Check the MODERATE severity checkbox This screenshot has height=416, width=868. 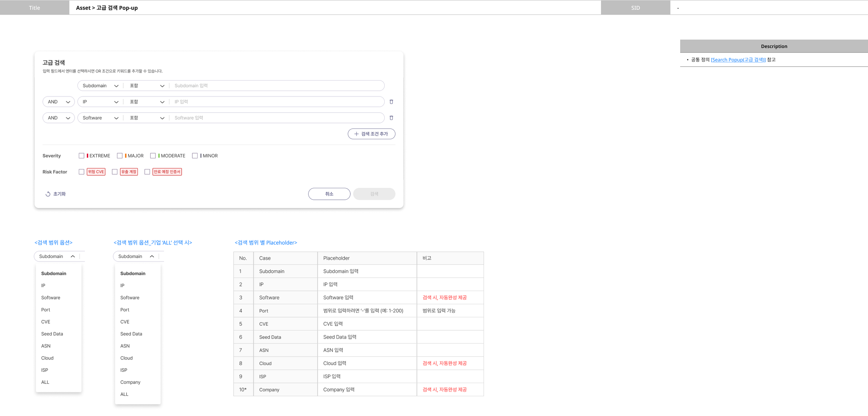pos(153,156)
